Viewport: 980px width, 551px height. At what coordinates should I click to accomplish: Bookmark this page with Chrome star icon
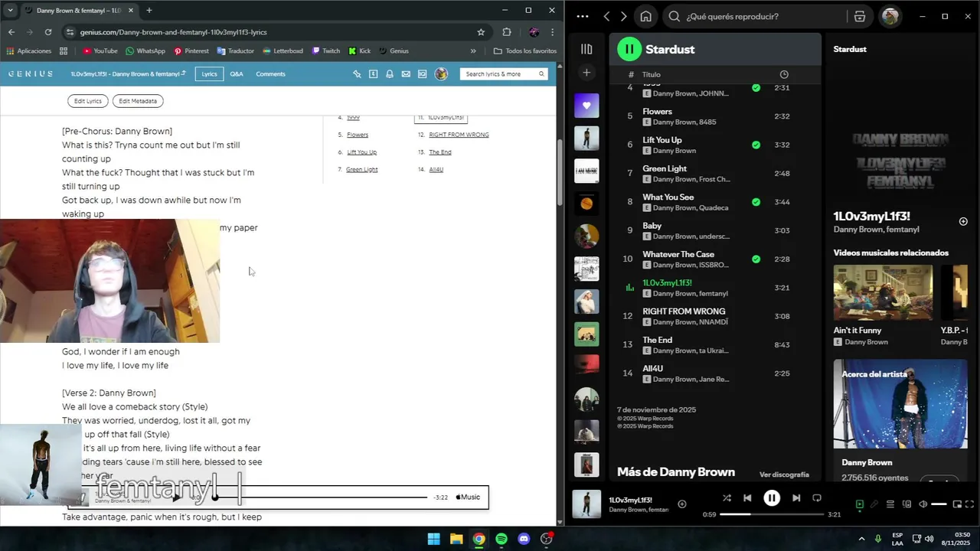tap(481, 32)
